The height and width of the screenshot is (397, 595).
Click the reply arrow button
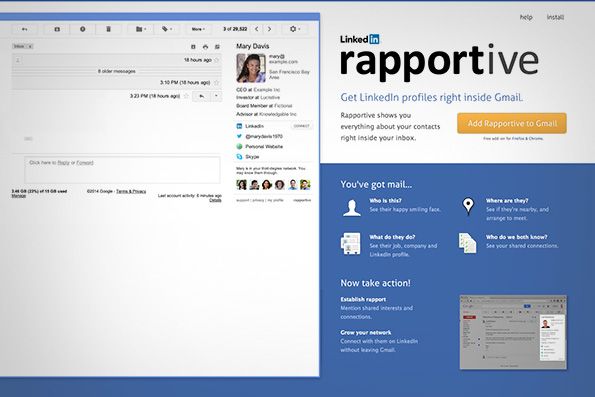[201, 96]
